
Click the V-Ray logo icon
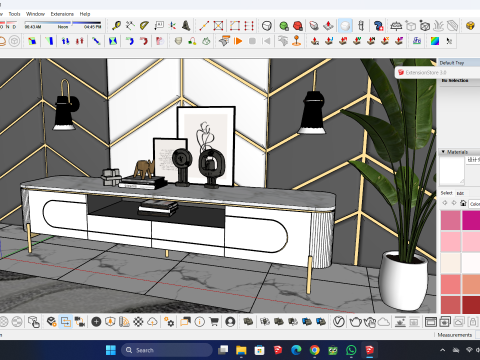pos(339,322)
